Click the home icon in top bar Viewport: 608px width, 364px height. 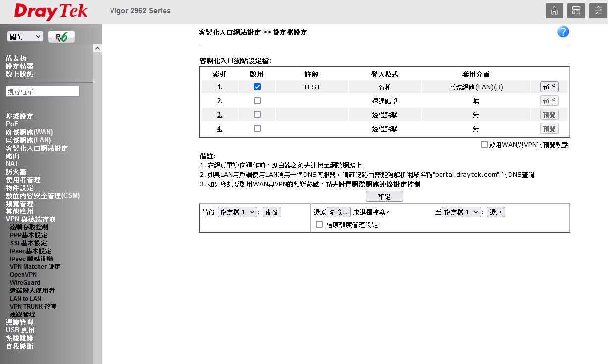tap(554, 11)
